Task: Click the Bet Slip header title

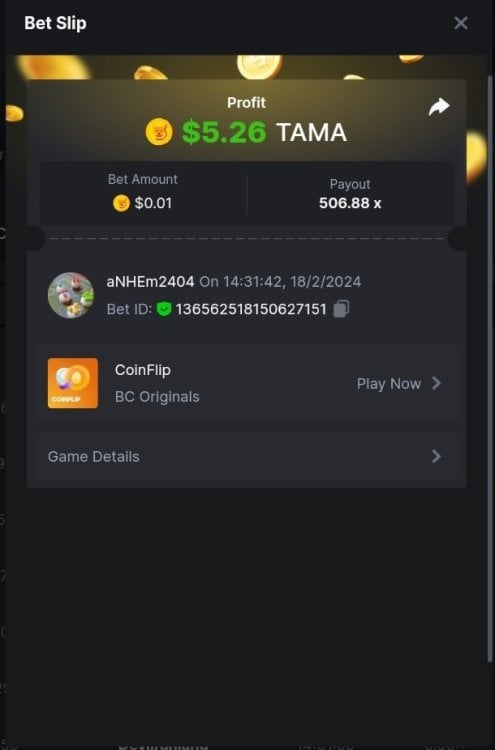Action: tap(55, 23)
